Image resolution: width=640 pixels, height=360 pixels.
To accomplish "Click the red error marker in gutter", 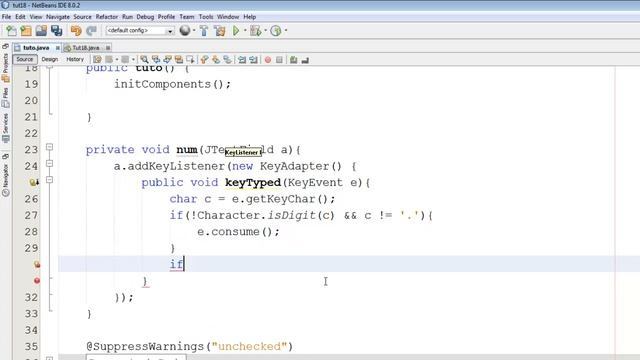I will pyautogui.click(x=37, y=281).
